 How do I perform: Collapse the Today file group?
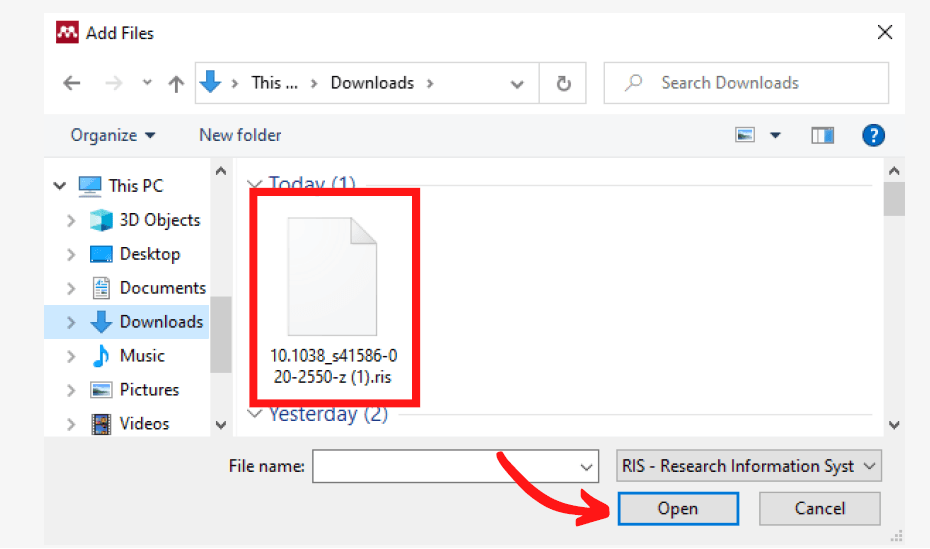(x=253, y=185)
